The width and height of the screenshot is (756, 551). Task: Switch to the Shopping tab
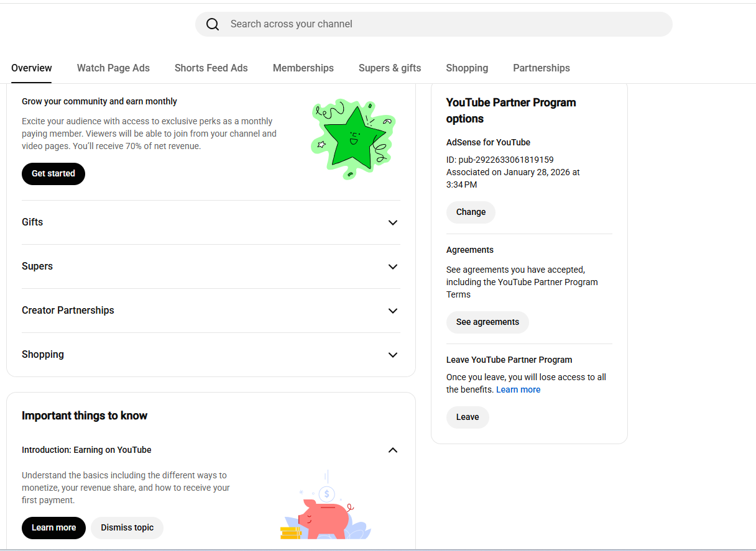click(467, 68)
